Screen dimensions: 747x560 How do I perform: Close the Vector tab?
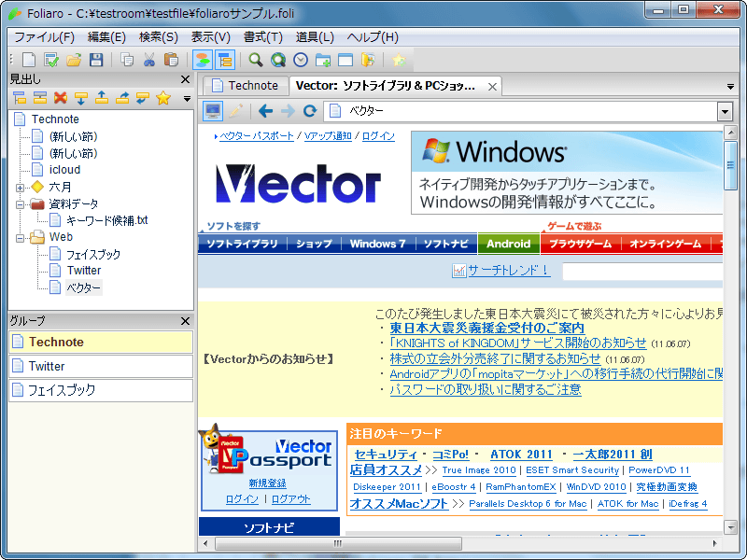492,87
